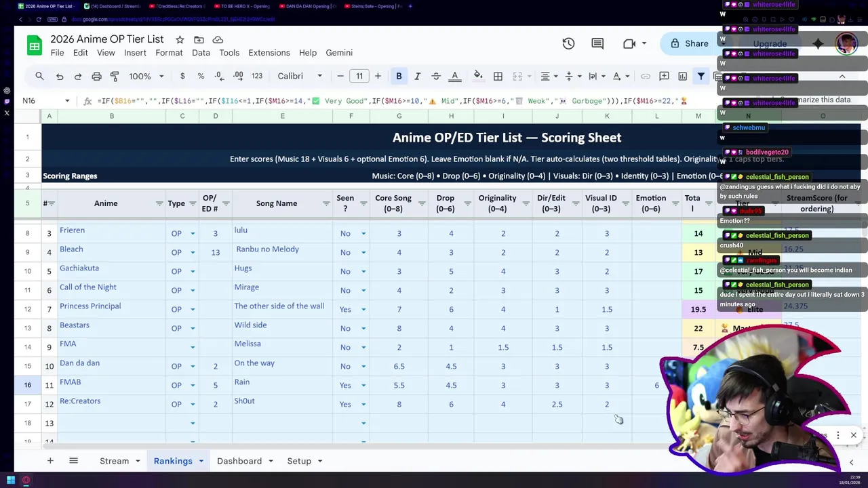Open the File menu
Viewport: 868px width, 488px height.
tap(57, 53)
